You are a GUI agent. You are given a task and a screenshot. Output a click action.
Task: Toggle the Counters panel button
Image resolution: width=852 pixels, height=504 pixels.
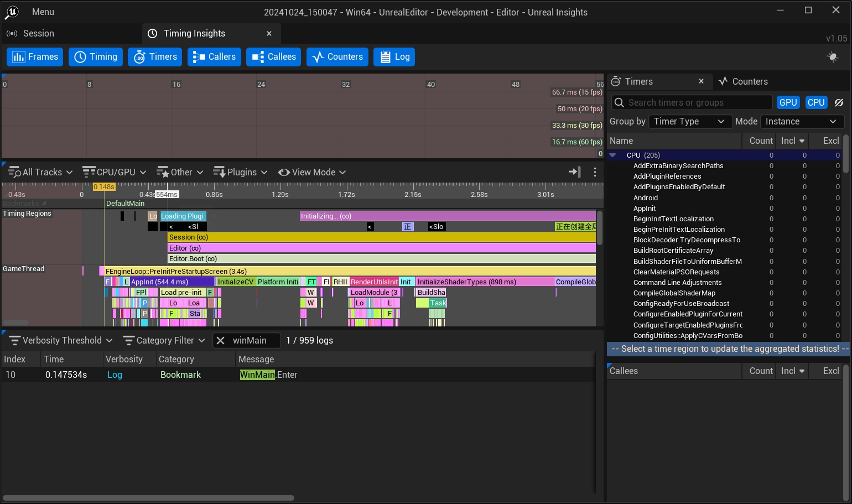click(337, 57)
